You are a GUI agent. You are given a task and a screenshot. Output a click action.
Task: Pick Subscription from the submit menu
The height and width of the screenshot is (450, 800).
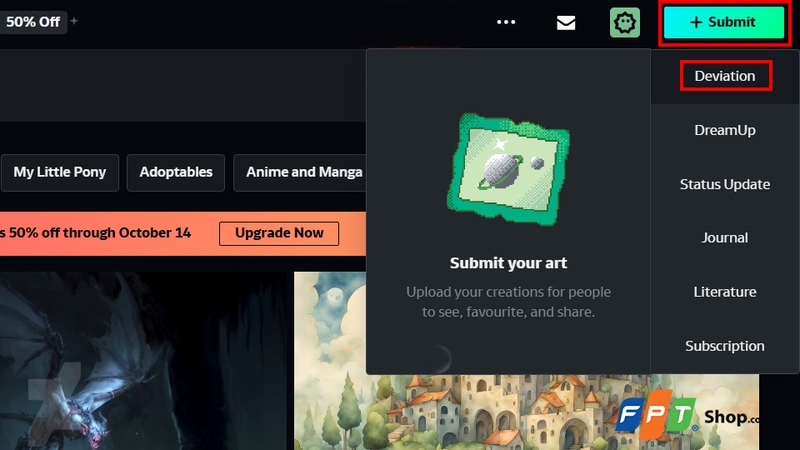pyautogui.click(x=724, y=346)
